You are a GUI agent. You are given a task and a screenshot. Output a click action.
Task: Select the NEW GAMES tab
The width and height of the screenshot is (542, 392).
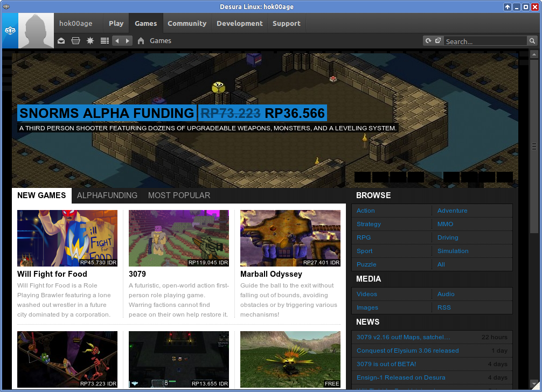(41, 195)
